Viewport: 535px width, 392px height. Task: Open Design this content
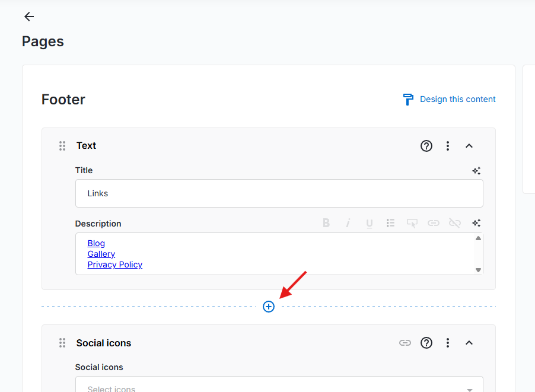tap(449, 99)
